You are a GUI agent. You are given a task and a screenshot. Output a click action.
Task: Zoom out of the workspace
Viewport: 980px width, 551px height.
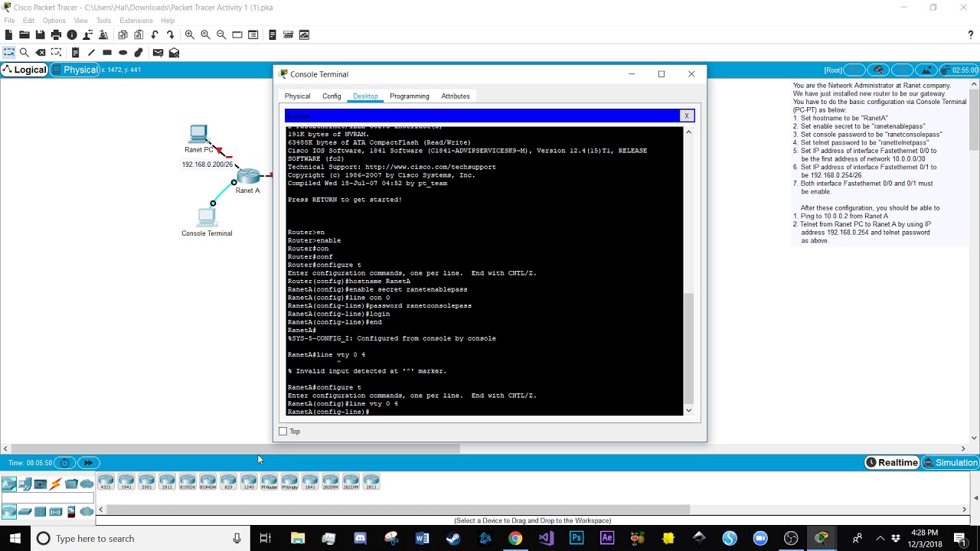point(221,34)
